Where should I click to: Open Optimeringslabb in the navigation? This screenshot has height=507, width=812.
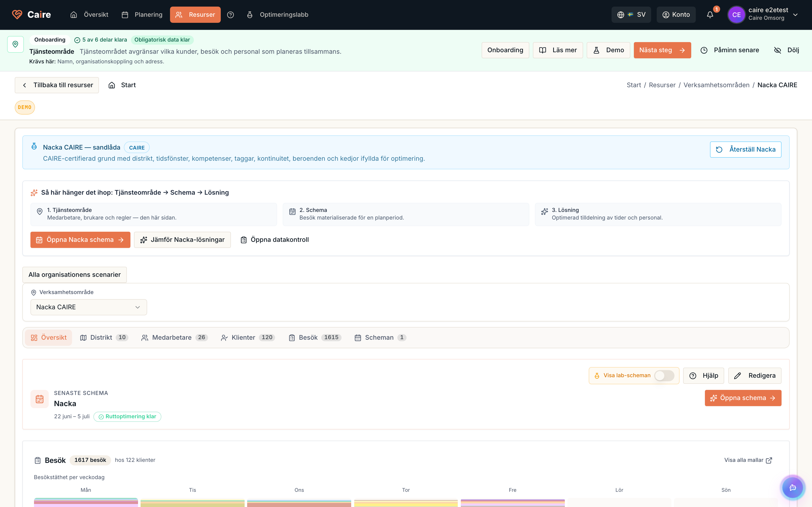click(278, 15)
